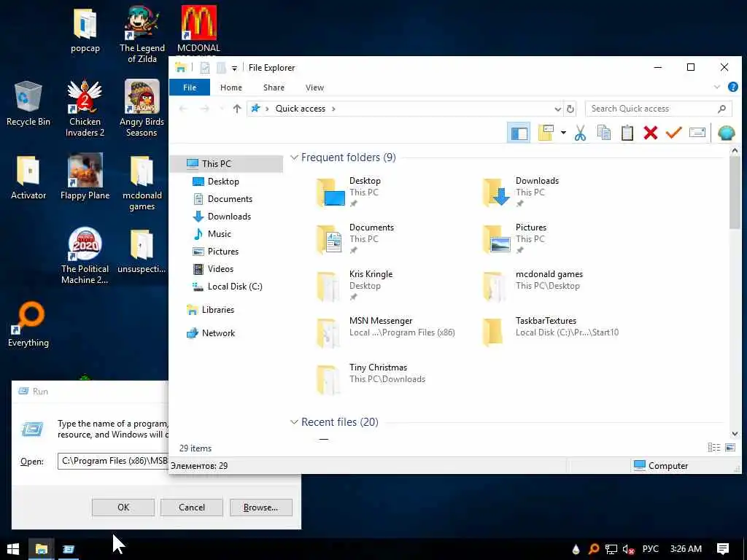Collapse the Frequent folders group
Image resolution: width=747 pixels, height=560 pixels.
tap(295, 157)
